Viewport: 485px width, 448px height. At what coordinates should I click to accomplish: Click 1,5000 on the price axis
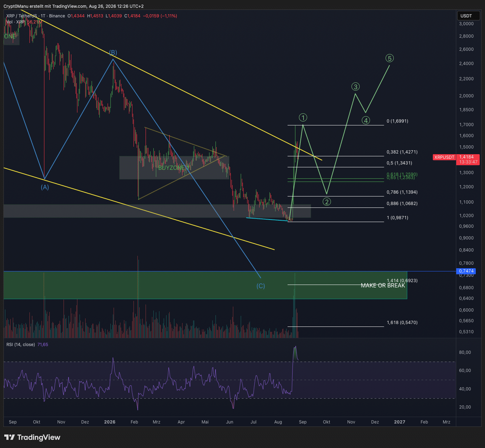pos(466,147)
